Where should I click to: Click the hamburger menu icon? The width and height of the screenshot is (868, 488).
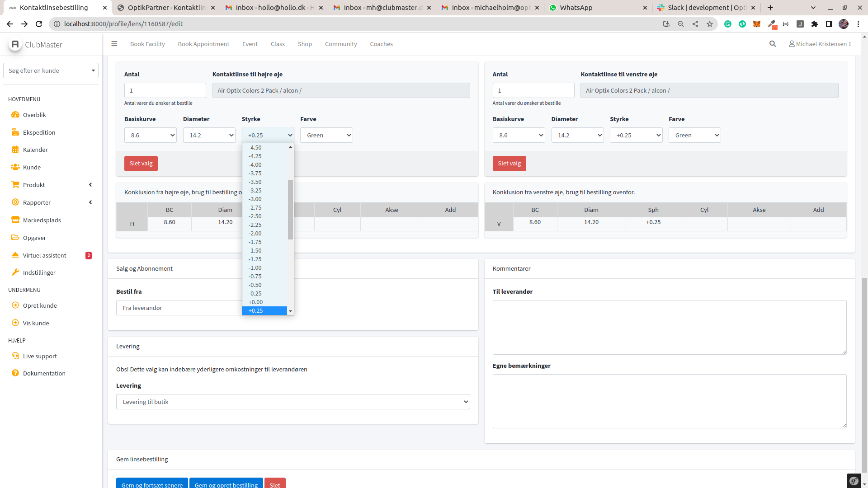coord(114,44)
